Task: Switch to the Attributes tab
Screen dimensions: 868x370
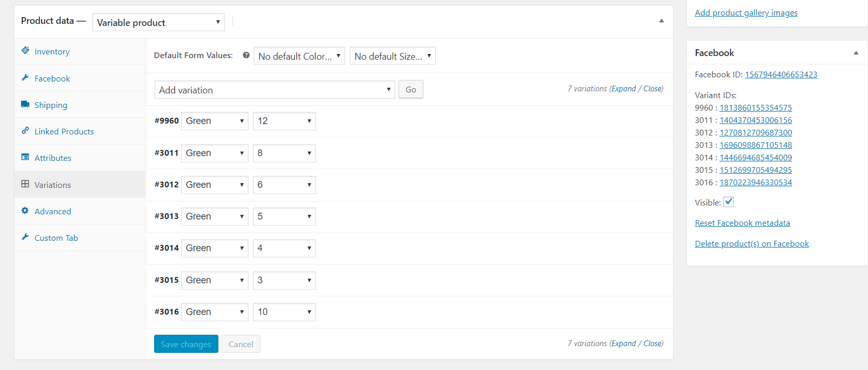Action: [x=80, y=158]
